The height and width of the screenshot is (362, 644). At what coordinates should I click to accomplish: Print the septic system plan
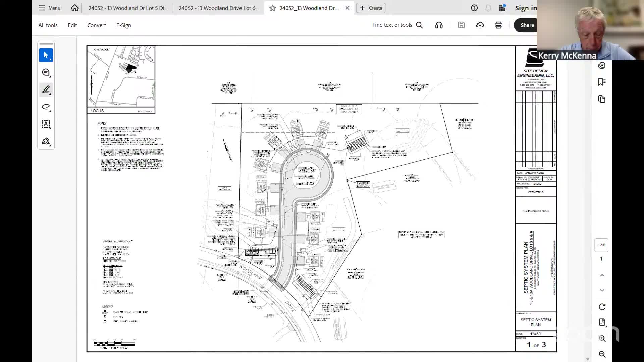pyautogui.click(x=498, y=25)
